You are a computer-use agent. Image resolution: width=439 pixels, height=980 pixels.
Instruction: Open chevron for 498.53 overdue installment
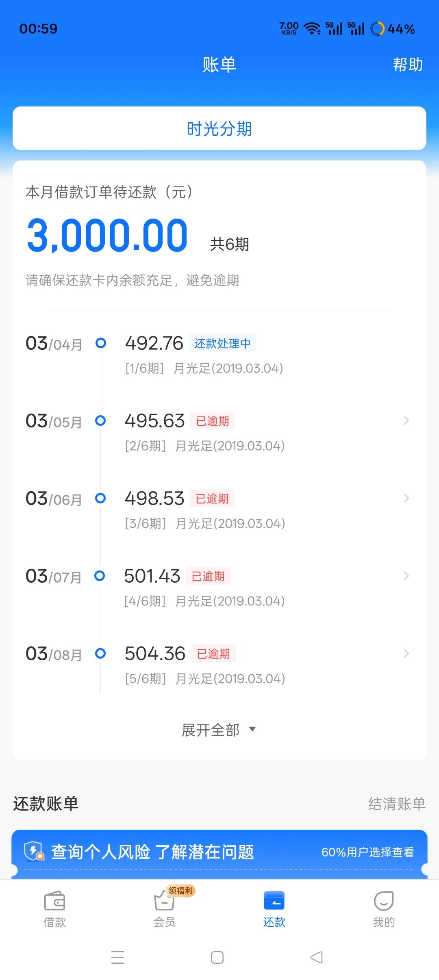coord(406,498)
